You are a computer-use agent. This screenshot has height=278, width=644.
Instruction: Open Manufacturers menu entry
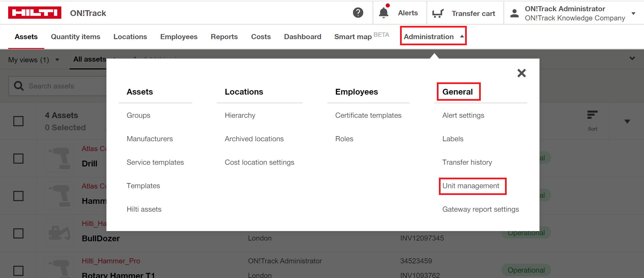tap(150, 139)
